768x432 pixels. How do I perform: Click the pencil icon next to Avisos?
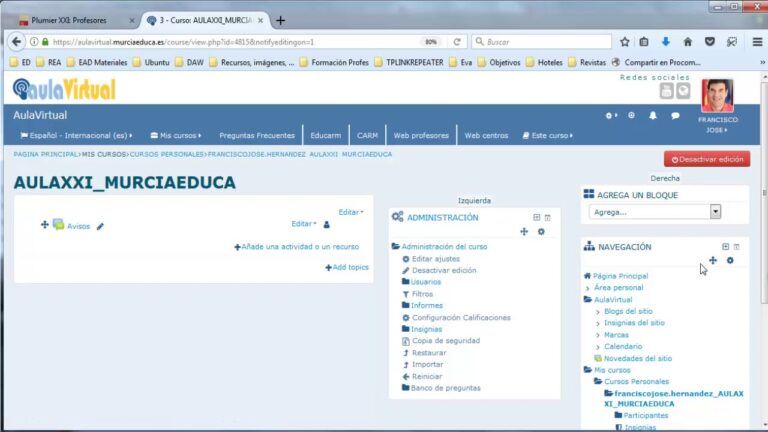click(100, 227)
